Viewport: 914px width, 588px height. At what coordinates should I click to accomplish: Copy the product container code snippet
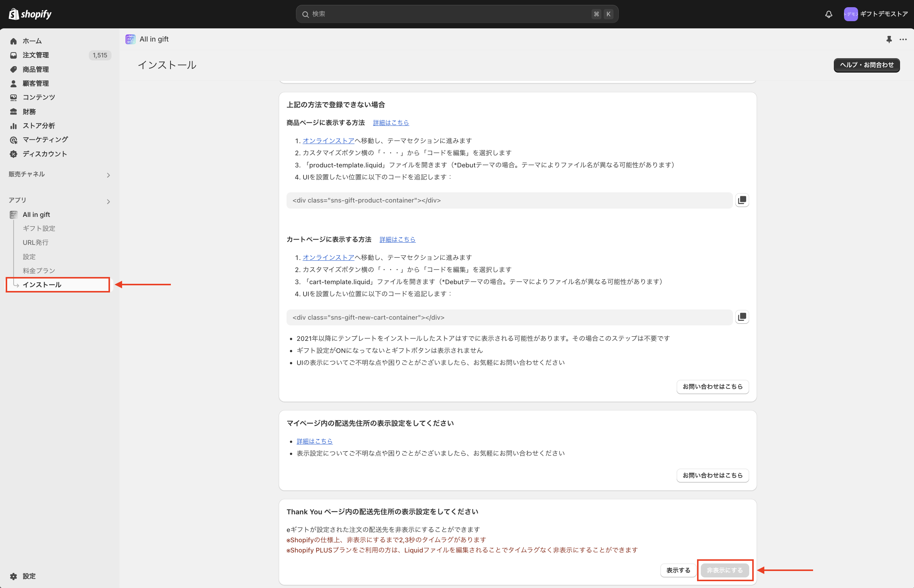click(742, 200)
